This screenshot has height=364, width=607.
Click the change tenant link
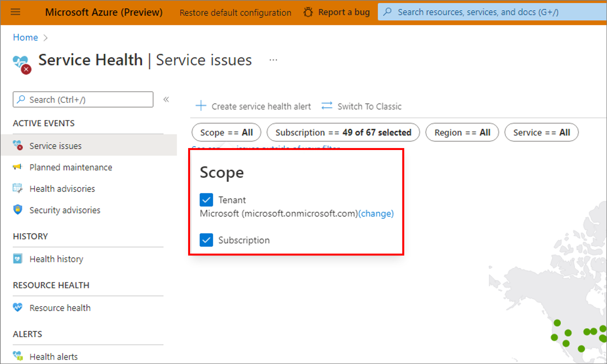pyautogui.click(x=376, y=214)
